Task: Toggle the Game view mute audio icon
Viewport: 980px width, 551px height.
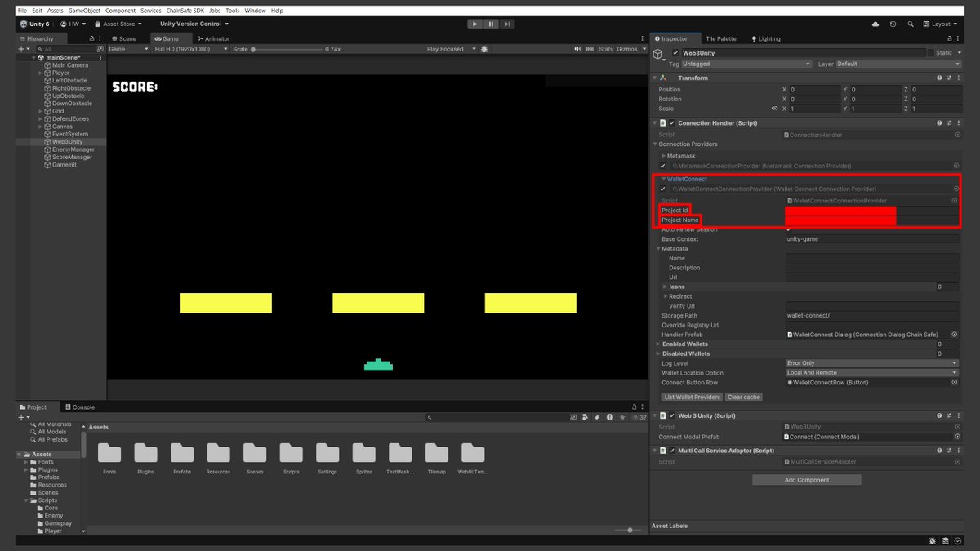Action: coord(578,49)
